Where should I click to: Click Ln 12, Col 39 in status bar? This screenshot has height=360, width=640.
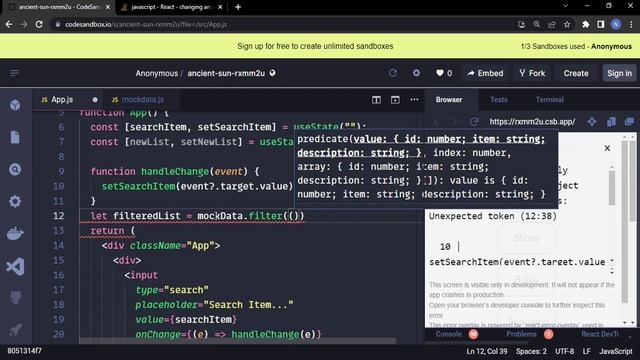pyautogui.click(x=487, y=351)
